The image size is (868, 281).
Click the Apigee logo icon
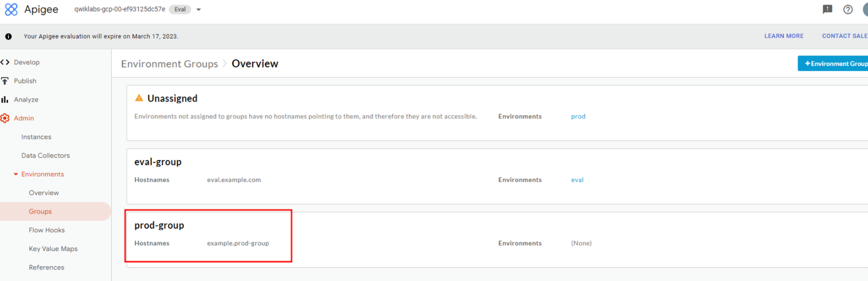[11, 10]
